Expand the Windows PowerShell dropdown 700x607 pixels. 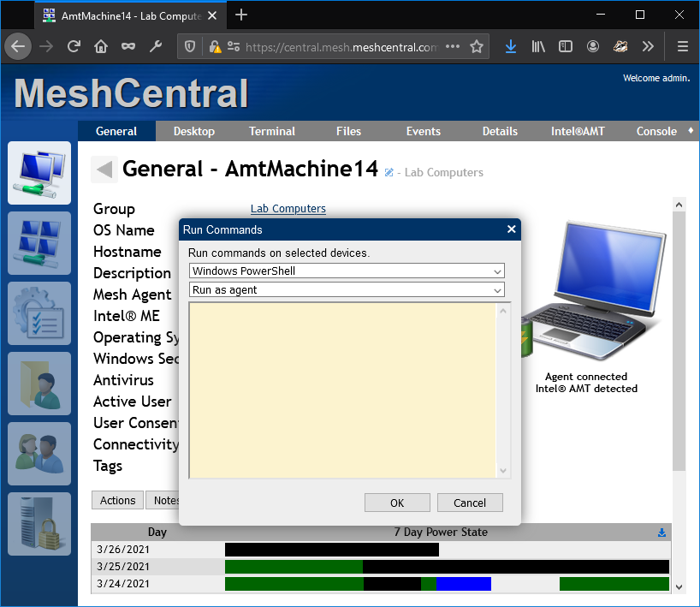tap(347, 271)
